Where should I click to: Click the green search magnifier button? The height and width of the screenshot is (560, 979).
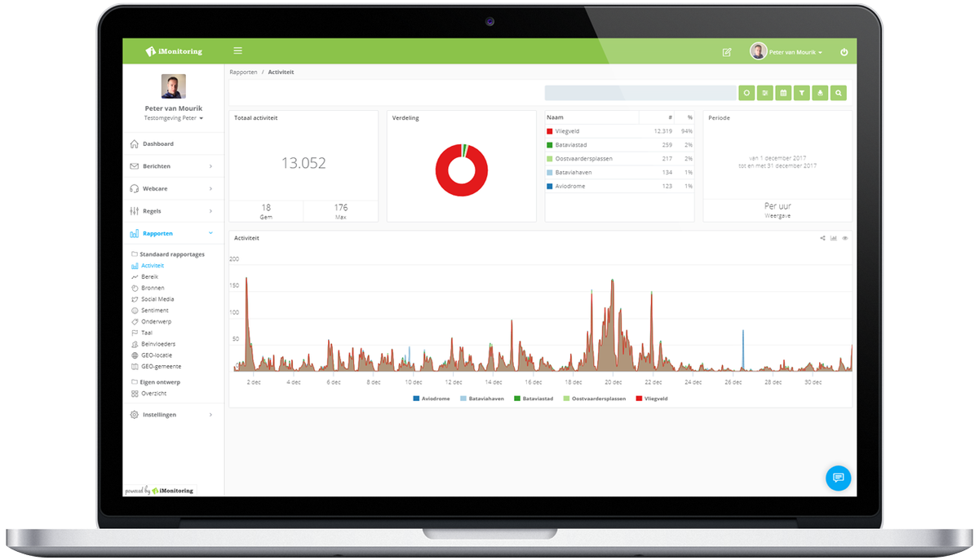coord(838,93)
